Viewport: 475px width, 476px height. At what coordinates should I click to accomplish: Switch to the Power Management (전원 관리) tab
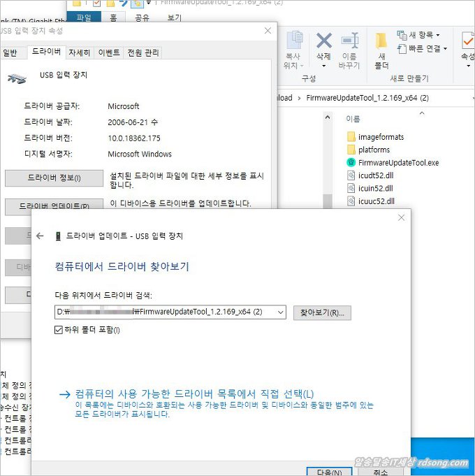coord(142,52)
